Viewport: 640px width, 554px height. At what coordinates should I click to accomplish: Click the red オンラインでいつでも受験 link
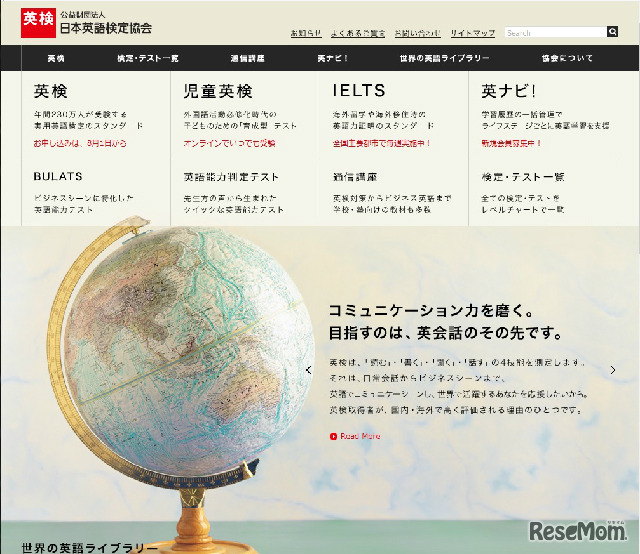pos(229,143)
